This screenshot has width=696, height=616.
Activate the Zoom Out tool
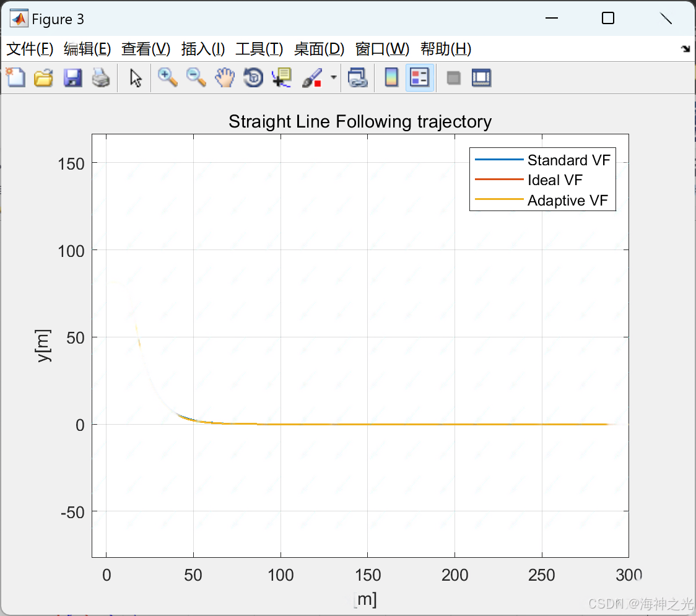coord(196,77)
